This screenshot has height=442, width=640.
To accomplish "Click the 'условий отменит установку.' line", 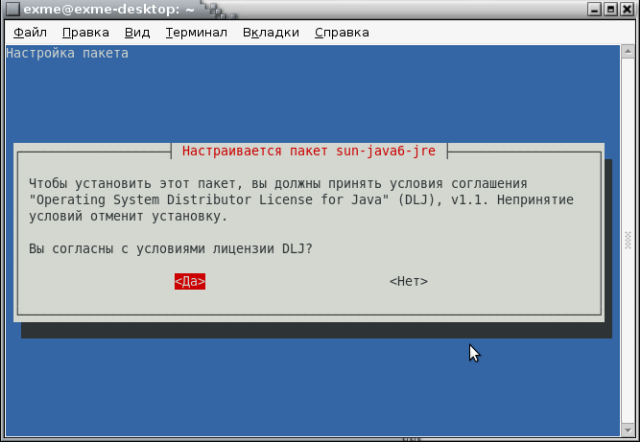I will pos(128,216).
